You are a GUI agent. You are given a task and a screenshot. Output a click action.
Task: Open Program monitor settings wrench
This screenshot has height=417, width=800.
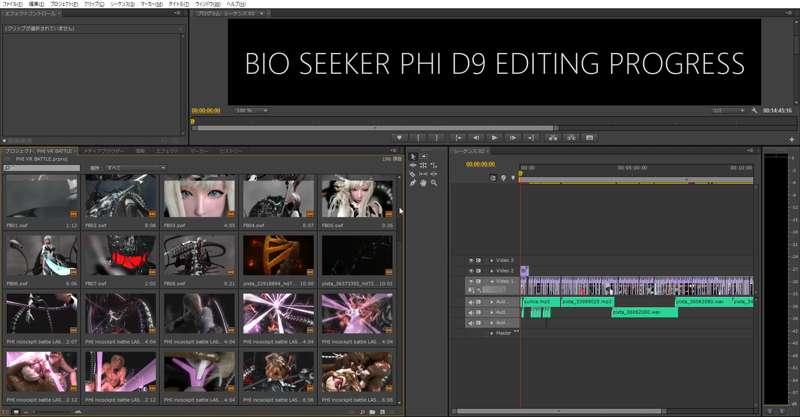[x=755, y=110]
